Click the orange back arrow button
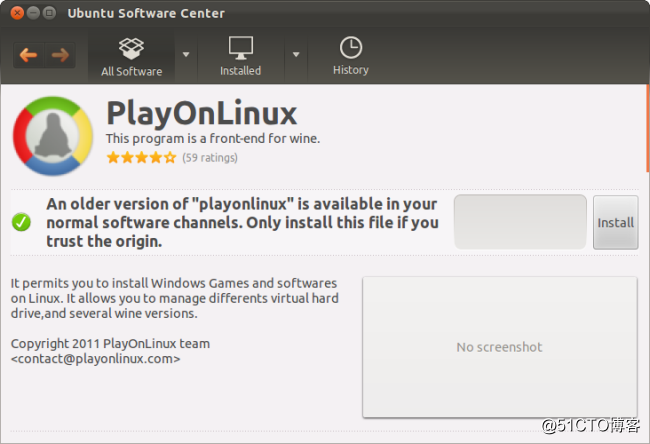 (x=28, y=55)
